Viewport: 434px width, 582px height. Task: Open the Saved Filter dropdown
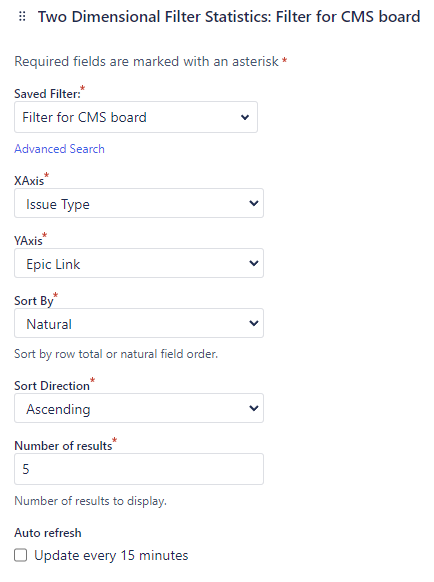(136, 117)
